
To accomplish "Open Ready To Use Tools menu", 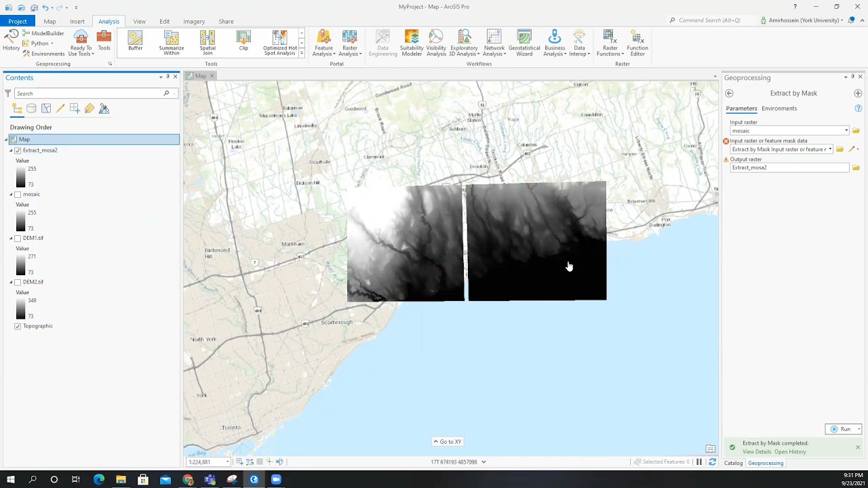I will coord(81,43).
